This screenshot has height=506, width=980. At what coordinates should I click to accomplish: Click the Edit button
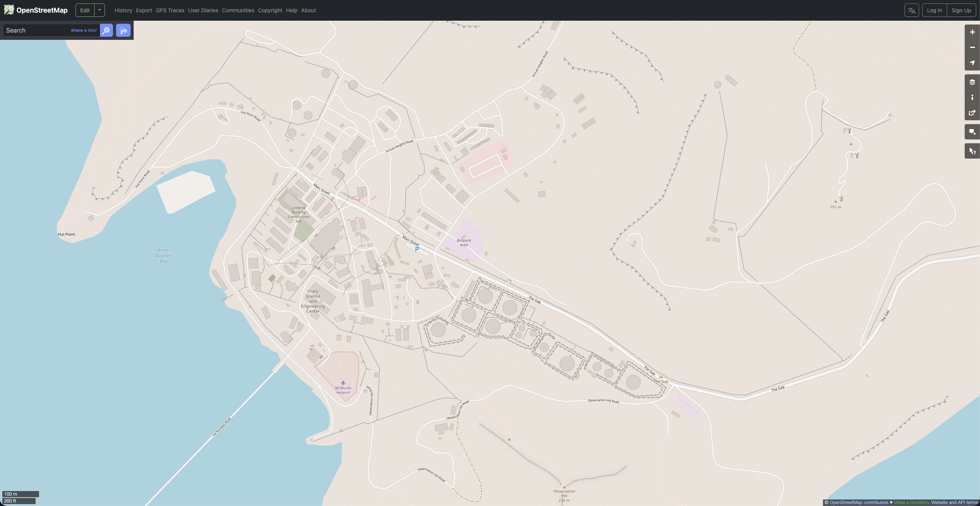pos(85,10)
